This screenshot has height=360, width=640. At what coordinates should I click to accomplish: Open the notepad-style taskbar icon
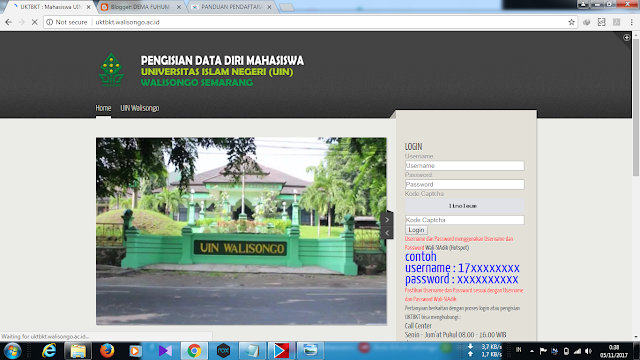click(x=252, y=351)
